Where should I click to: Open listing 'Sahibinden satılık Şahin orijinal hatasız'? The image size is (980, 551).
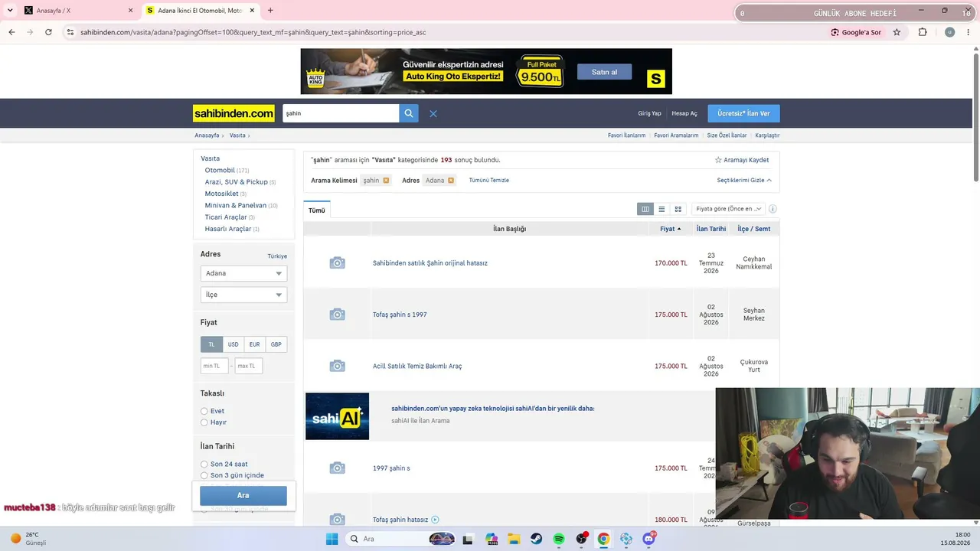(430, 263)
